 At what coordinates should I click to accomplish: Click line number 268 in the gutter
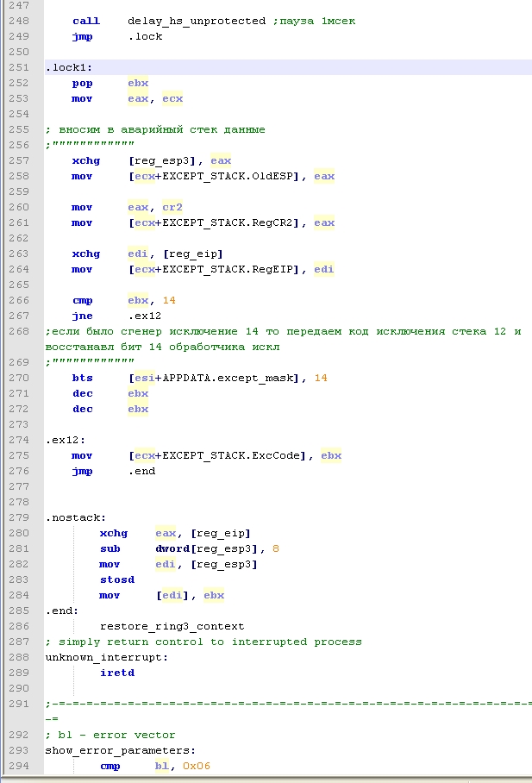pyautogui.click(x=19, y=332)
